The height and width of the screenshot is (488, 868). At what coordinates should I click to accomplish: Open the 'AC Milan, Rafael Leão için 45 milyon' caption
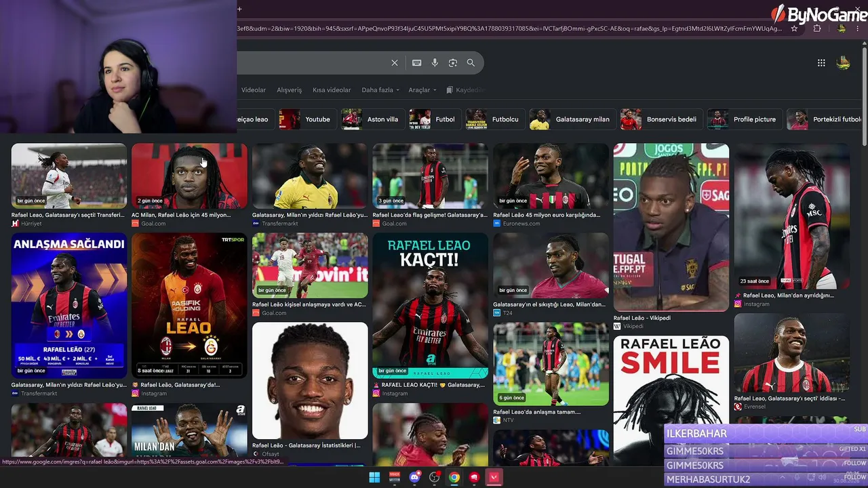[x=181, y=215]
